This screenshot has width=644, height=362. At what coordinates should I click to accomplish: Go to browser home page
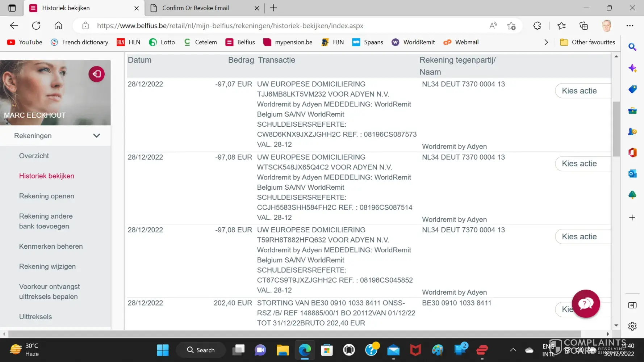coord(58,26)
